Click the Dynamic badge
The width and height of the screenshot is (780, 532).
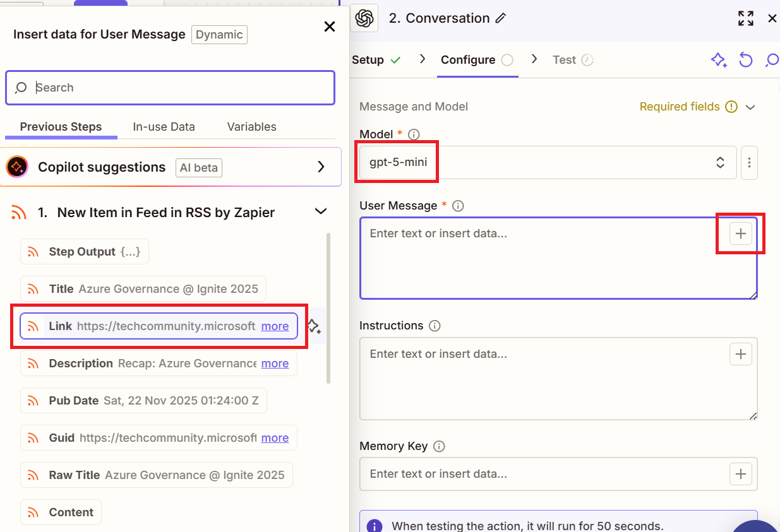click(x=219, y=35)
